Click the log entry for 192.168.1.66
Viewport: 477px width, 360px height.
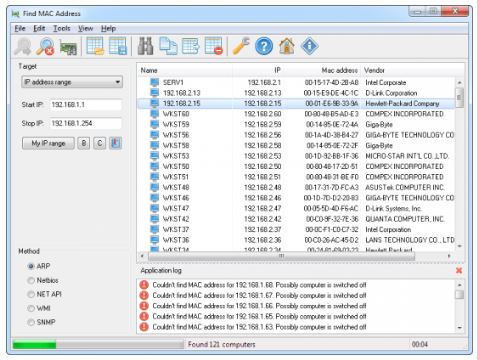pyautogui.click(x=259, y=306)
